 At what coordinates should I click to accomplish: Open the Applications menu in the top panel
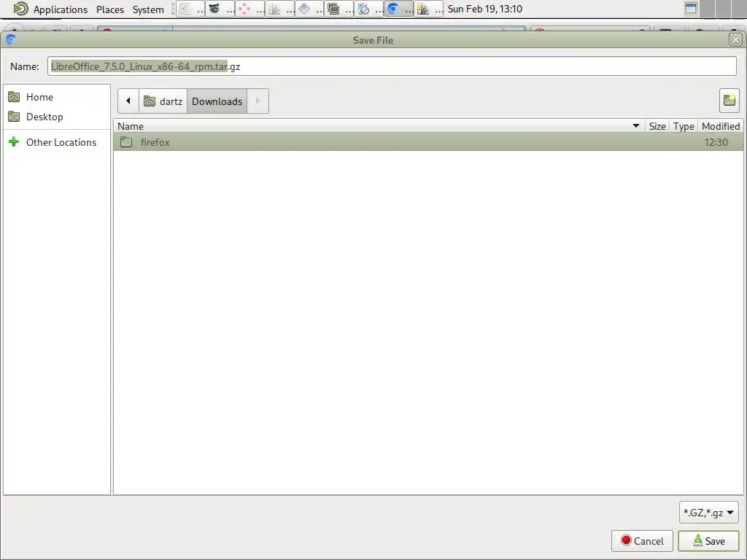click(60, 9)
